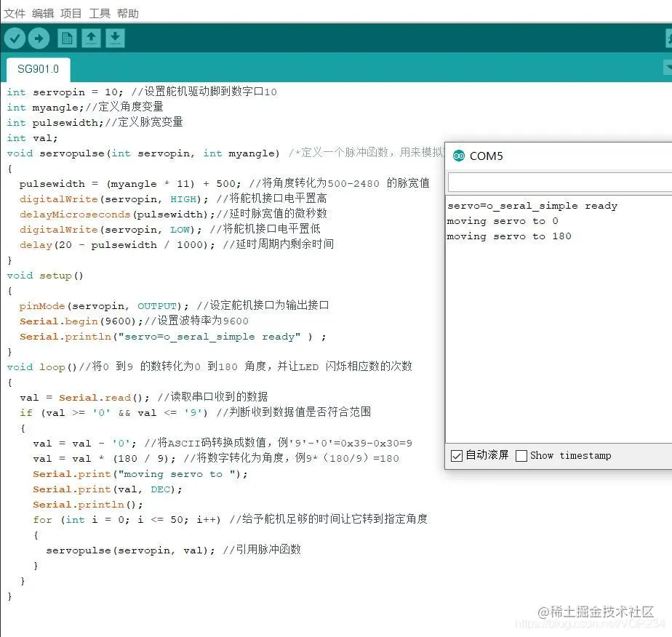672x637 pixels.
Task: Click the Verify checkmark button
Action: point(15,39)
